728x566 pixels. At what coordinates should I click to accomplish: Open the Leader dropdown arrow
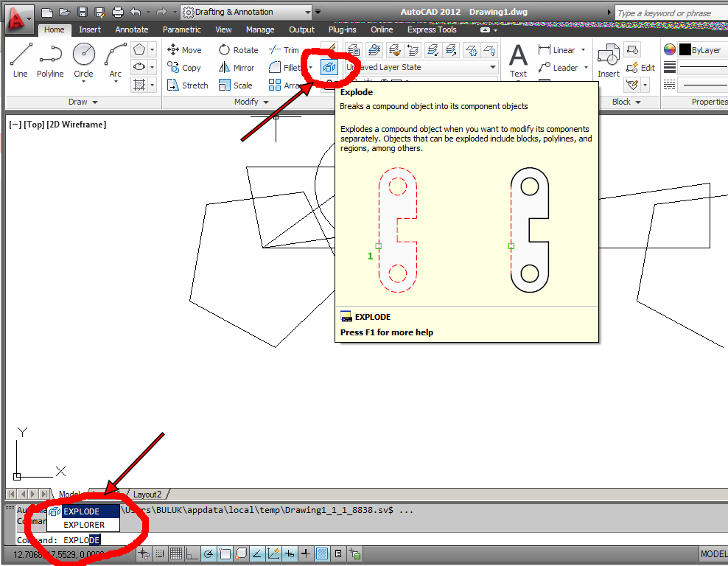586,68
